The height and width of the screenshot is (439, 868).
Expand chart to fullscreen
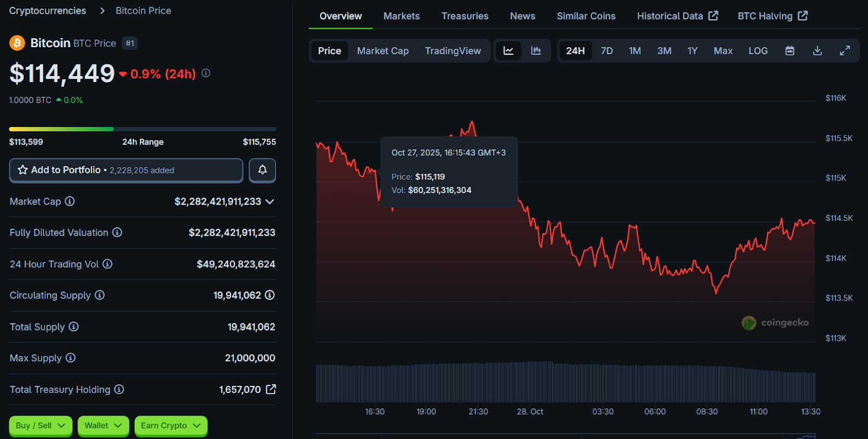[x=845, y=50]
